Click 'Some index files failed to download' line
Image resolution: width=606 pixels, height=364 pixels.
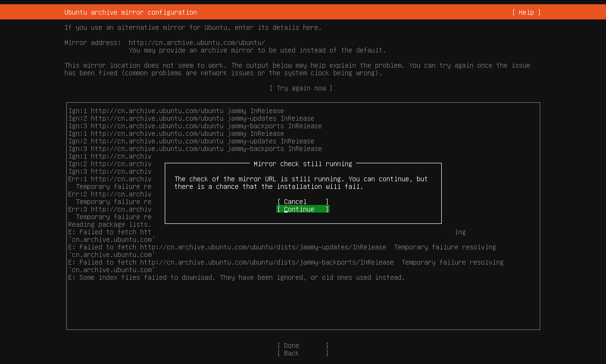tap(237, 277)
